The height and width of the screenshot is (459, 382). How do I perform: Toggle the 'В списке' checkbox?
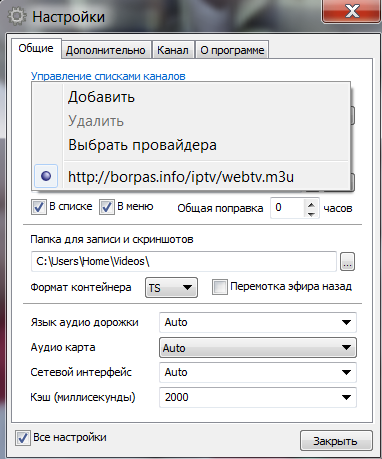(39, 207)
